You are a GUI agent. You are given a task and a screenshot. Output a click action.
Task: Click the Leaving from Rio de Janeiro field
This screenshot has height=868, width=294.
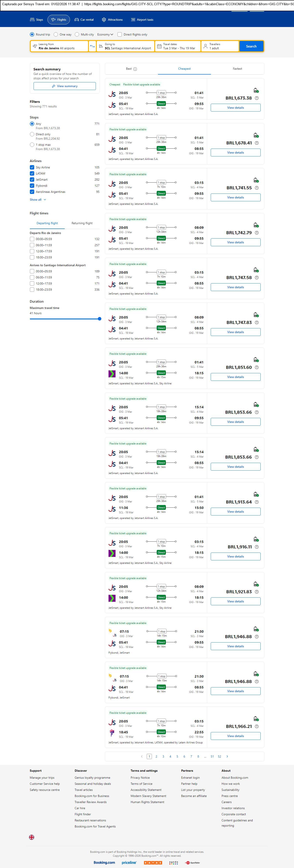tap(59, 46)
